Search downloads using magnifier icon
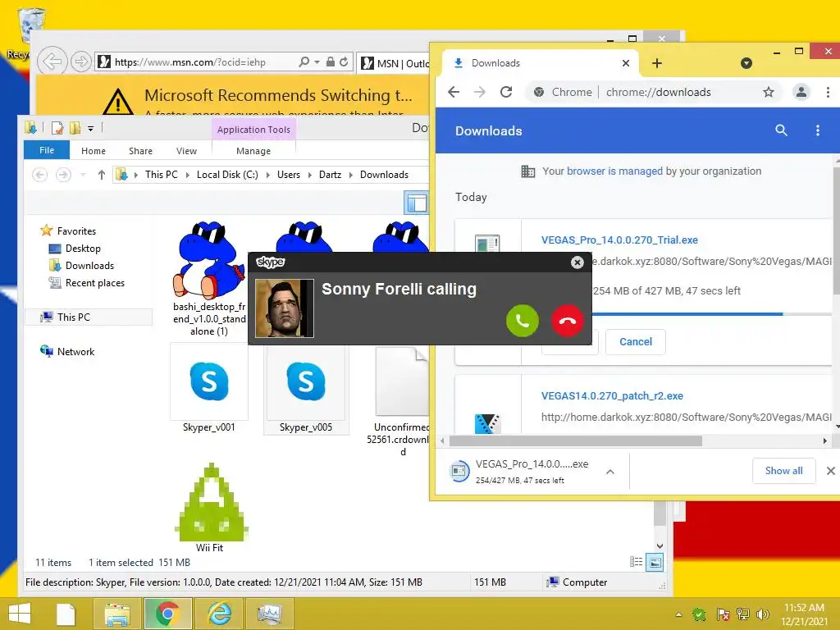This screenshot has height=630, width=840. click(x=781, y=130)
